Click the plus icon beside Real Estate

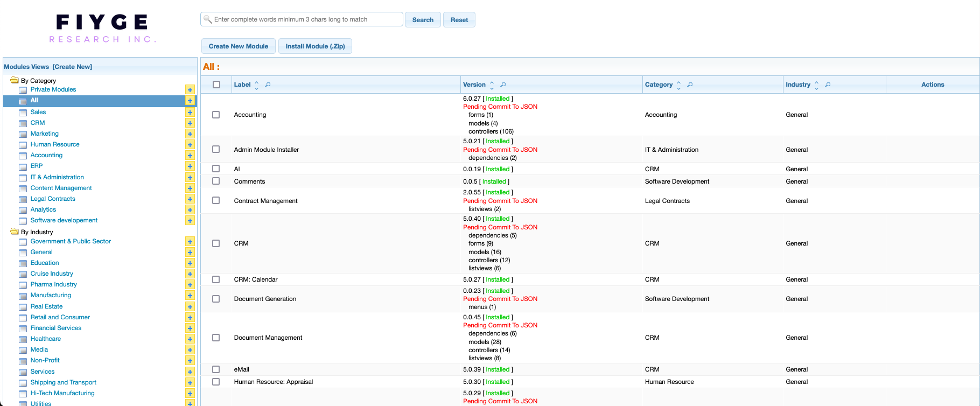pyautogui.click(x=190, y=306)
